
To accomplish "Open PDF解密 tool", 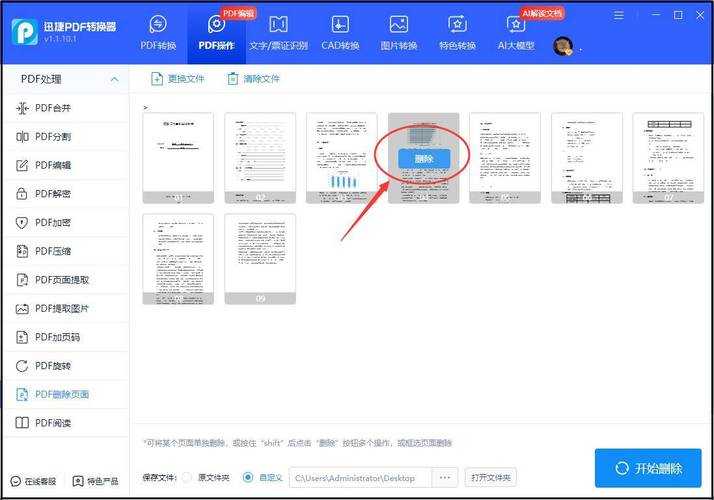I will (66, 194).
